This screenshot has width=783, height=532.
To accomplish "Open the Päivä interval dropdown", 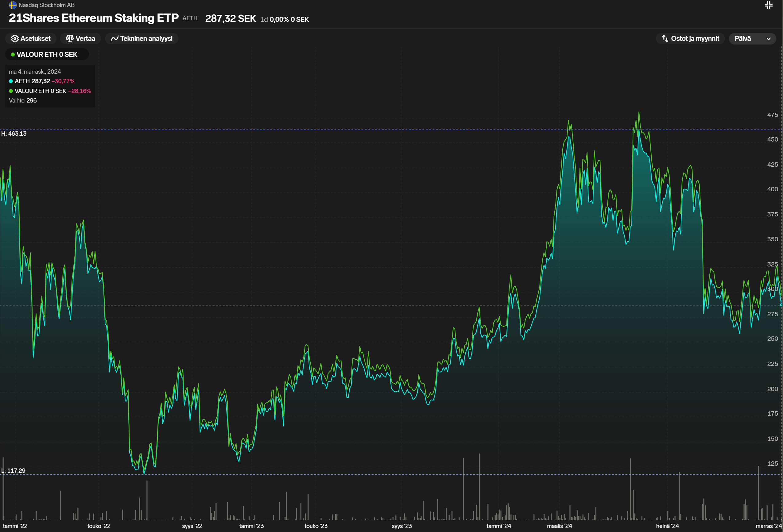I will point(742,39).
